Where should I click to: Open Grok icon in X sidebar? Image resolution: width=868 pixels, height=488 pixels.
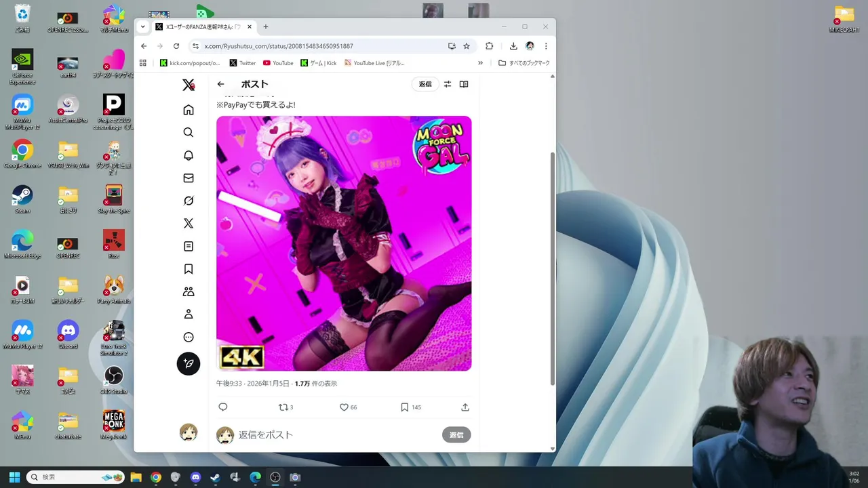pos(189,201)
